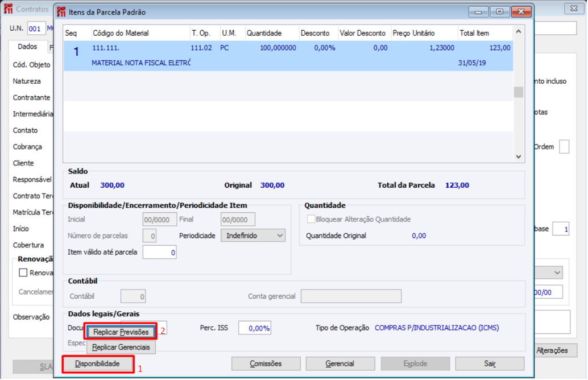Open the Comissões button
Image resolution: width=588 pixels, height=380 pixels.
(266, 364)
